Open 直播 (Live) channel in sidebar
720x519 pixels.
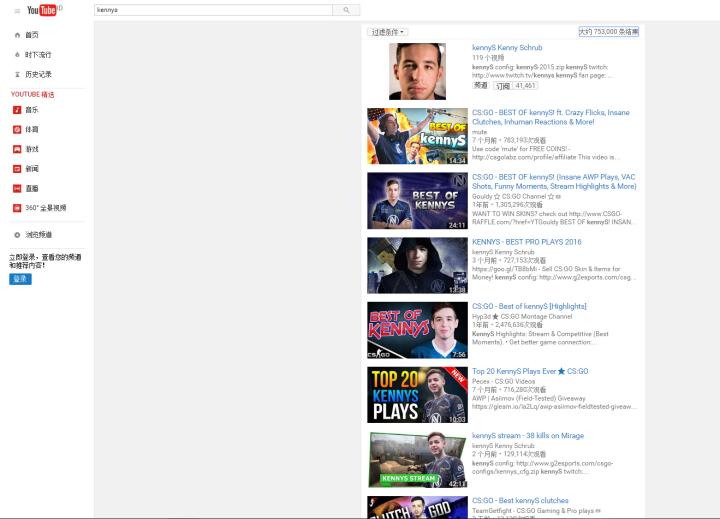click(x=32, y=188)
